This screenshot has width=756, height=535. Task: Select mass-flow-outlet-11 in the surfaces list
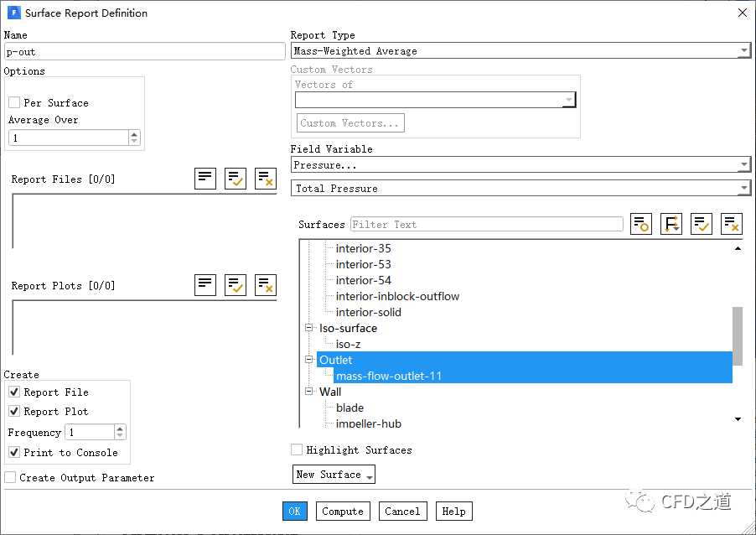[389, 376]
